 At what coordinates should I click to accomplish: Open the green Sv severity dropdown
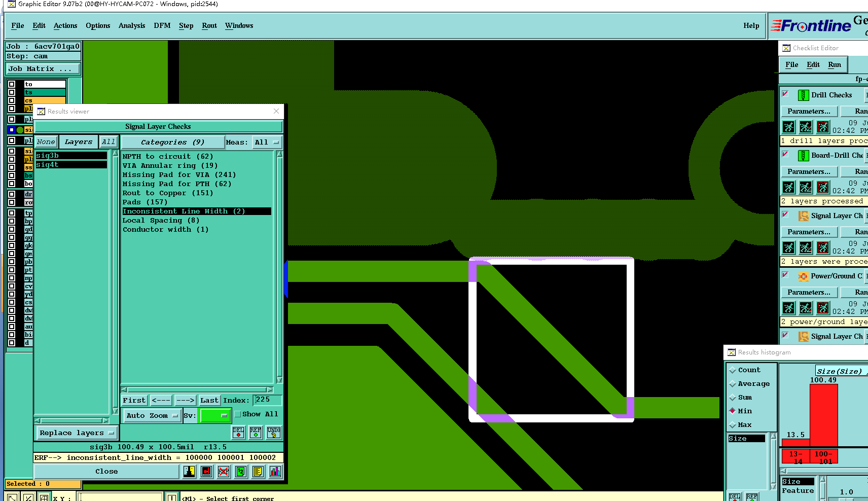215,415
